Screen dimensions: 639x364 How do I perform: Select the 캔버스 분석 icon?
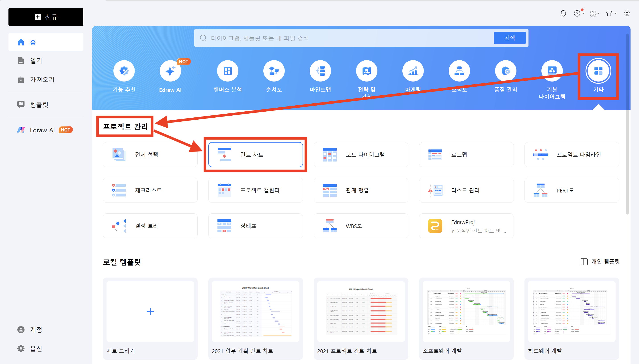pos(227,71)
